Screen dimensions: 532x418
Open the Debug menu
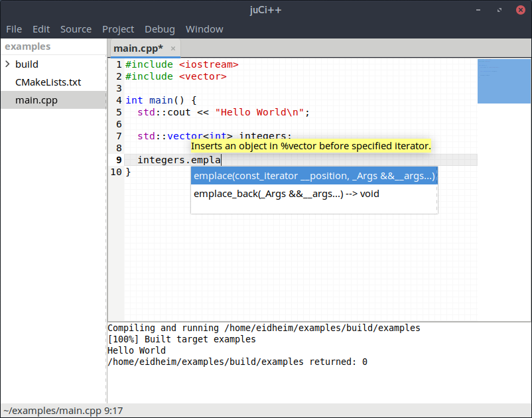(160, 29)
